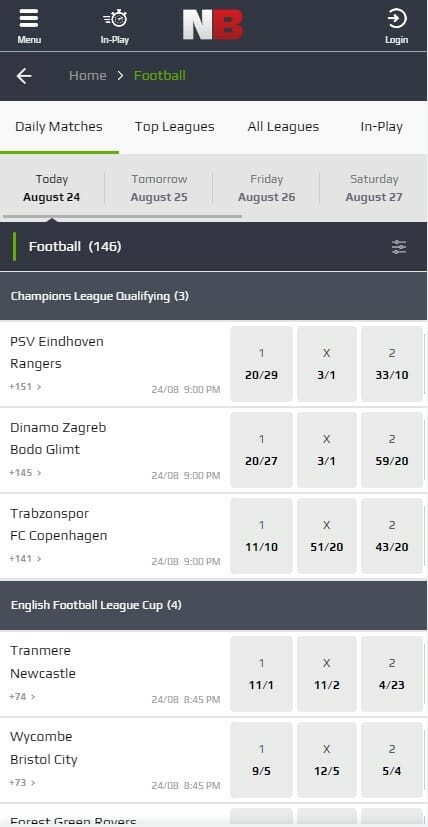
Task: Select Friday August 26 date
Action: [266, 188]
